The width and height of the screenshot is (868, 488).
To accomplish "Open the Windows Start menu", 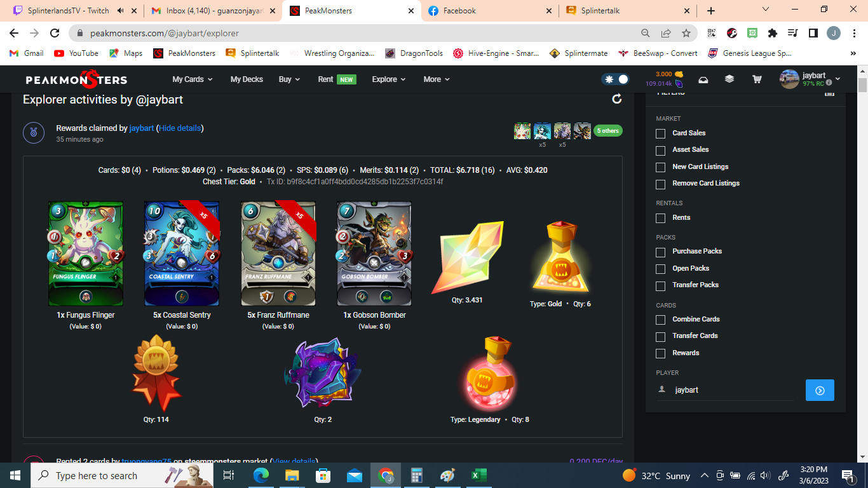I will pyautogui.click(x=15, y=475).
